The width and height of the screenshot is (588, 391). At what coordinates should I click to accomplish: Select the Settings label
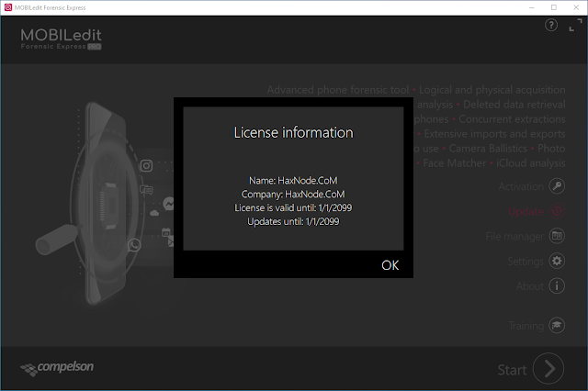[526, 262]
